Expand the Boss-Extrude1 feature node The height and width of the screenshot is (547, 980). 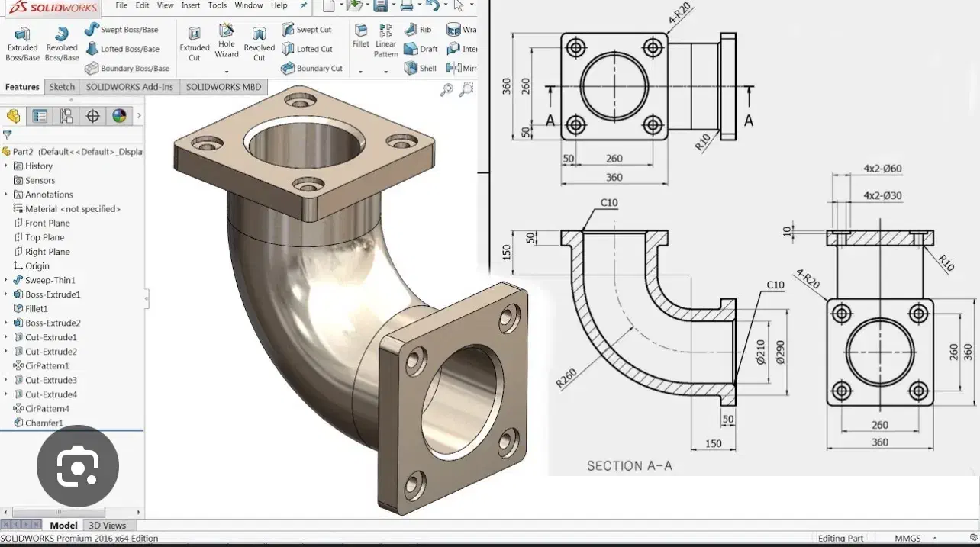[6, 294]
